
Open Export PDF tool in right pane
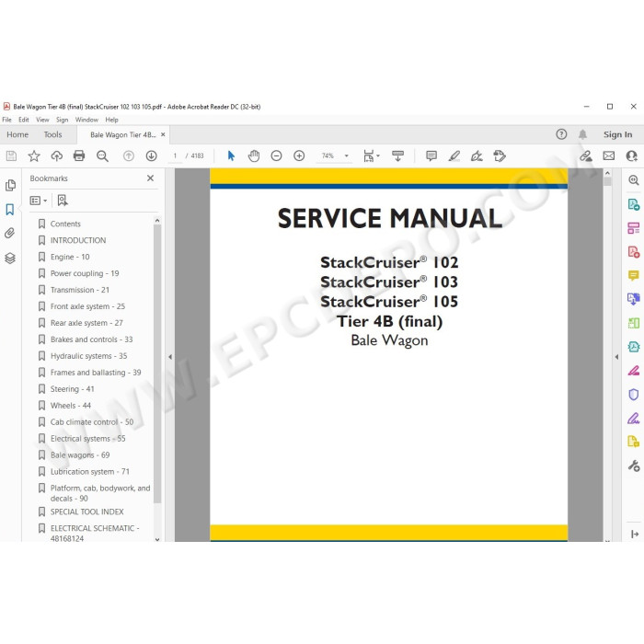(633, 204)
